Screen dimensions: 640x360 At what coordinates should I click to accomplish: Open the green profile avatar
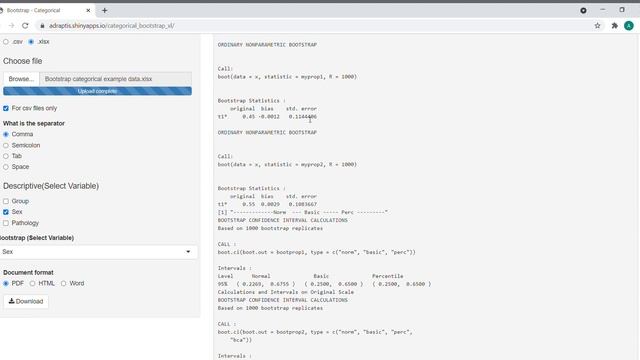(x=629, y=26)
